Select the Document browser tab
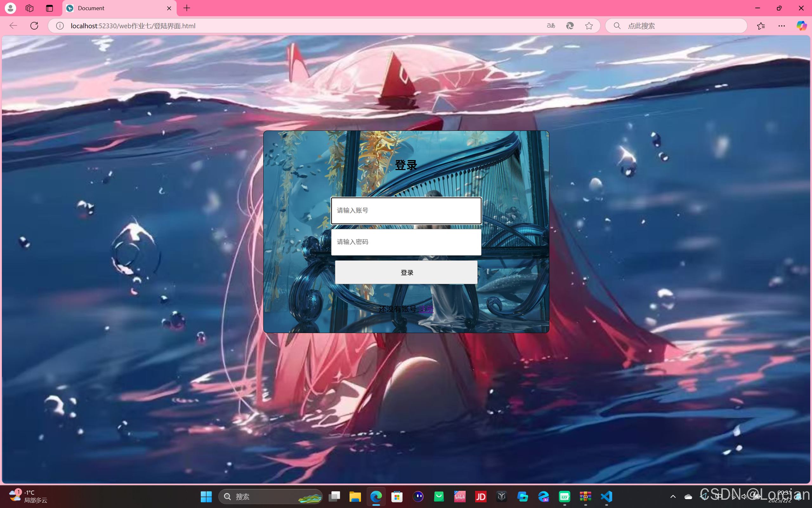The image size is (812, 508). pos(119,8)
